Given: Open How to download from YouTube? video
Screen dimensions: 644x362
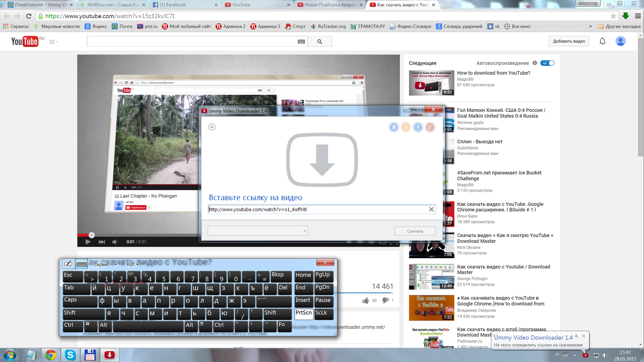Looking at the screenshot, I should click(494, 73).
